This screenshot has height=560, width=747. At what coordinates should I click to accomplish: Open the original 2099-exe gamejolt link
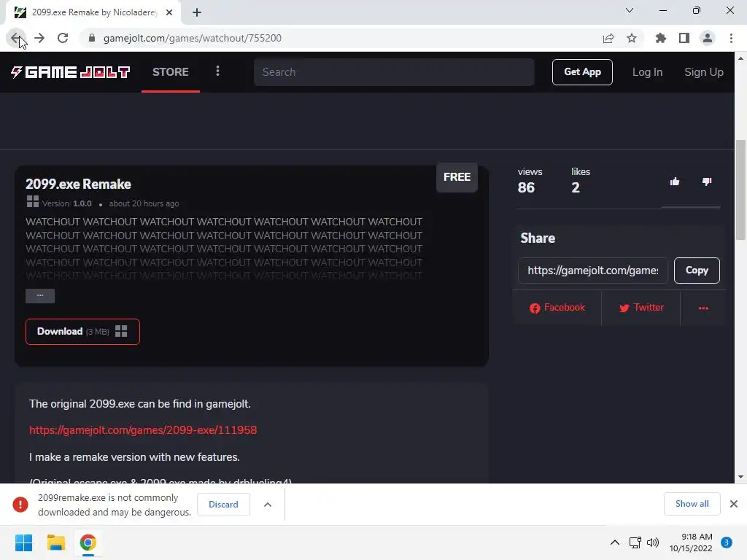coord(143,430)
